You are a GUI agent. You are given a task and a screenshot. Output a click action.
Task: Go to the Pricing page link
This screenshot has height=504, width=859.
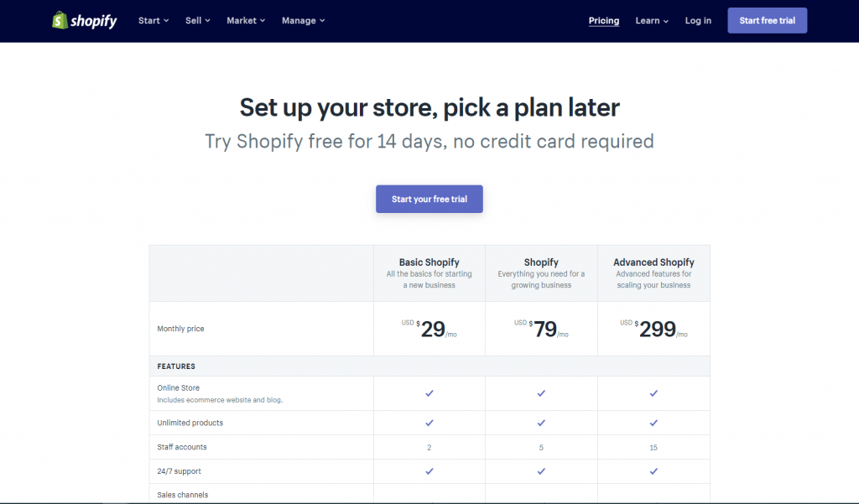coord(604,20)
